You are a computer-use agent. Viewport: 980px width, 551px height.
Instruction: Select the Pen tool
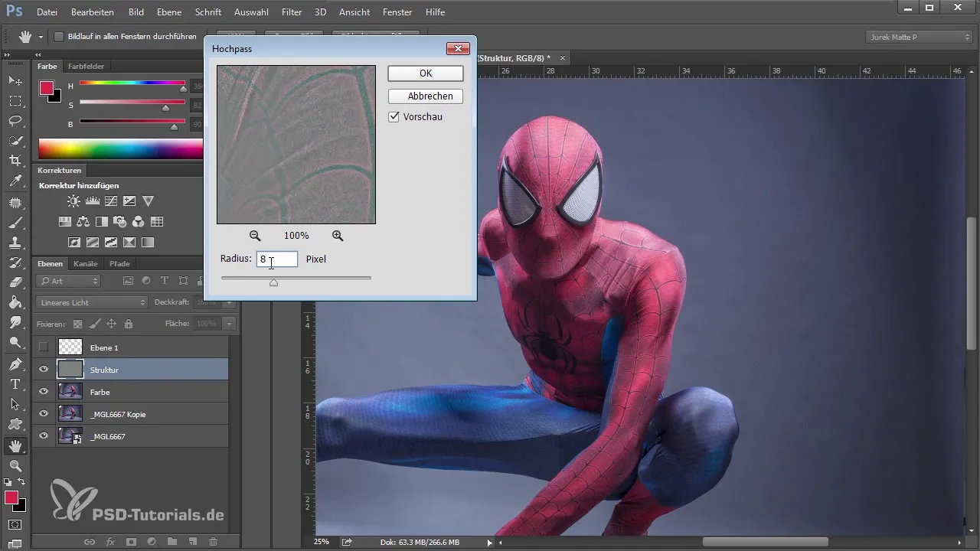(15, 364)
